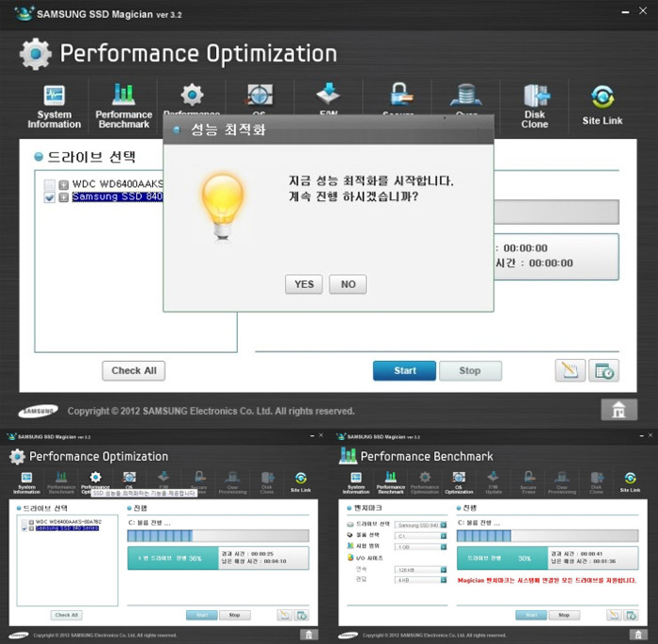Screen dimensions: 658x644
Task: Select Performance Optimization tab in the Benchmark window
Action: click(x=425, y=482)
